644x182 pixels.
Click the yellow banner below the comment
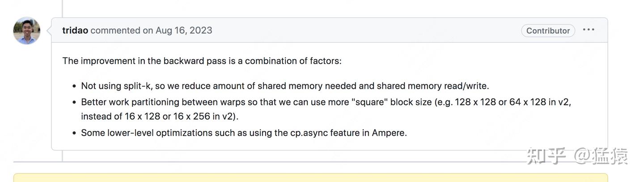pyautogui.click(x=310, y=178)
